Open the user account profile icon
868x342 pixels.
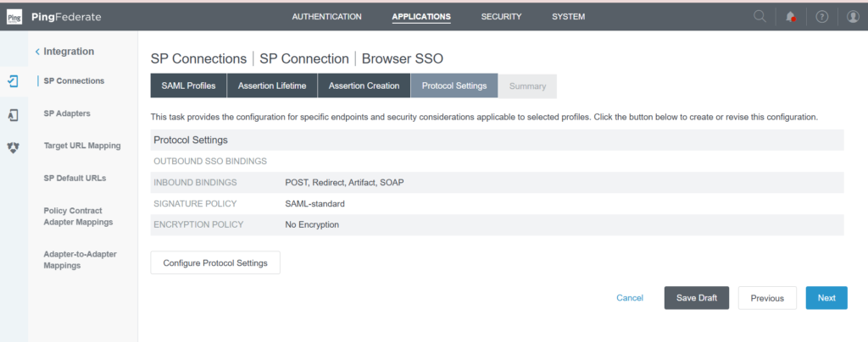pyautogui.click(x=853, y=17)
